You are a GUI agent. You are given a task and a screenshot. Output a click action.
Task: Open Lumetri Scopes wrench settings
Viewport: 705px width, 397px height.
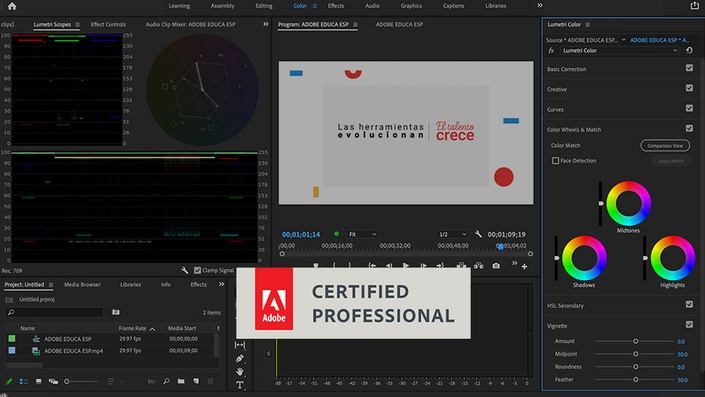(184, 270)
